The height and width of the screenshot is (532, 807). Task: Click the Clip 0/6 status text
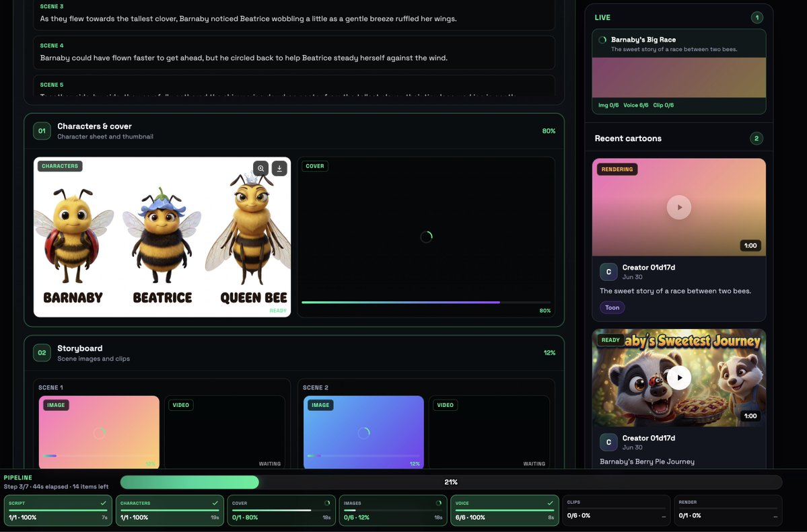pos(664,105)
